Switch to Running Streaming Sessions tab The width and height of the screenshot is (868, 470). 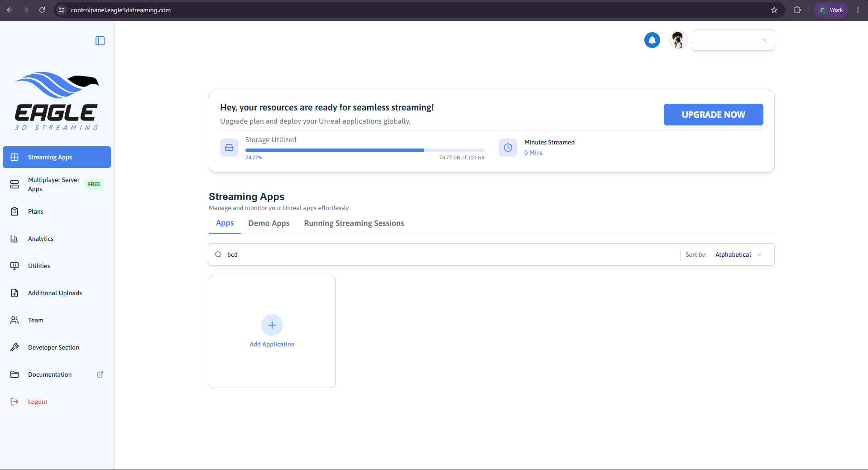tap(354, 223)
